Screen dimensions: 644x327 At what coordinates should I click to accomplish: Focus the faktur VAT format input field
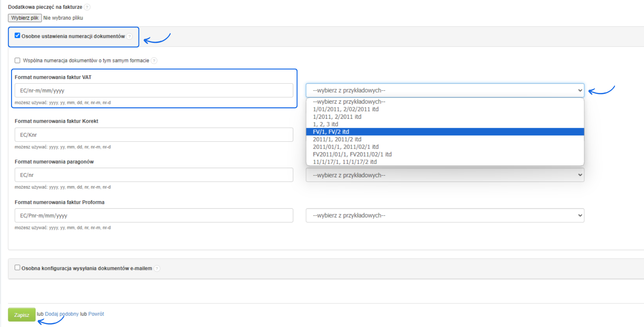(154, 91)
